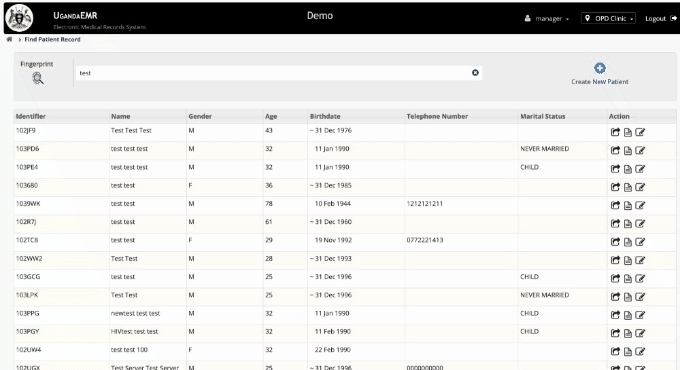Click the UgandaEMR coat of arms logo
The width and height of the screenshot is (680, 370).
point(19,18)
